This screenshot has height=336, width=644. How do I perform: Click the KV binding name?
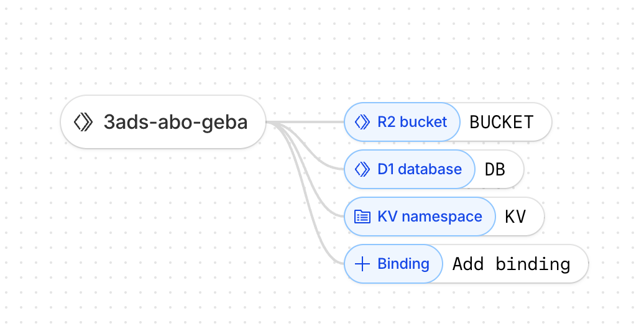pyautogui.click(x=515, y=217)
